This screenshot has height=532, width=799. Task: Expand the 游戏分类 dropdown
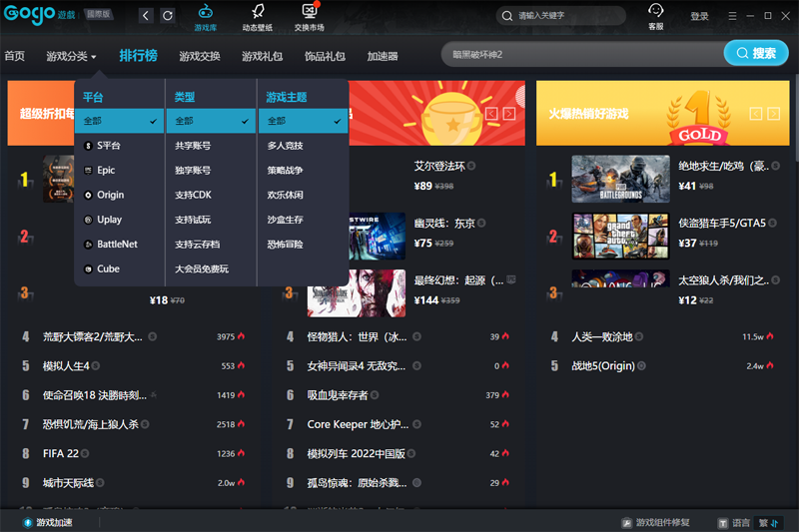pos(71,56)
